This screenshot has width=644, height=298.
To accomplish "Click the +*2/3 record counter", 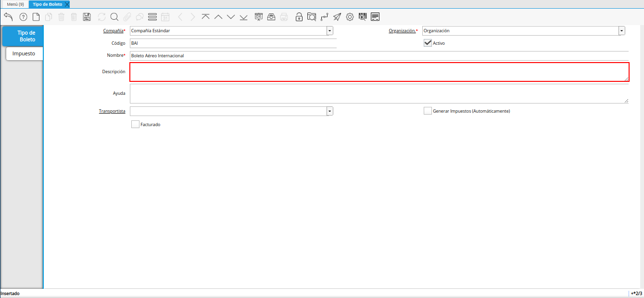I will pos(636,293).
